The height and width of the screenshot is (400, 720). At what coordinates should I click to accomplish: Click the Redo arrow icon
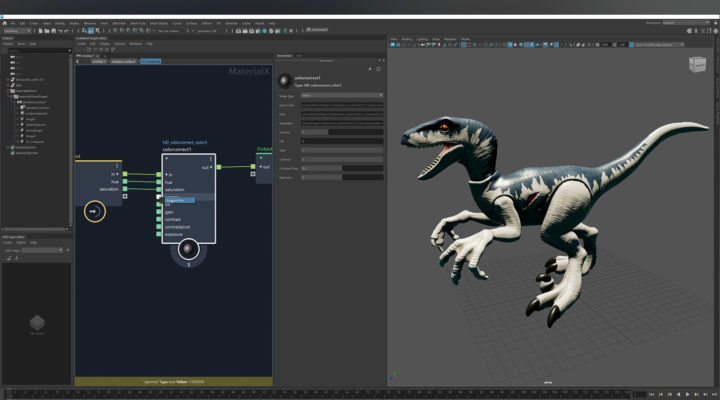pyautogui.click(x=66, y=31)
